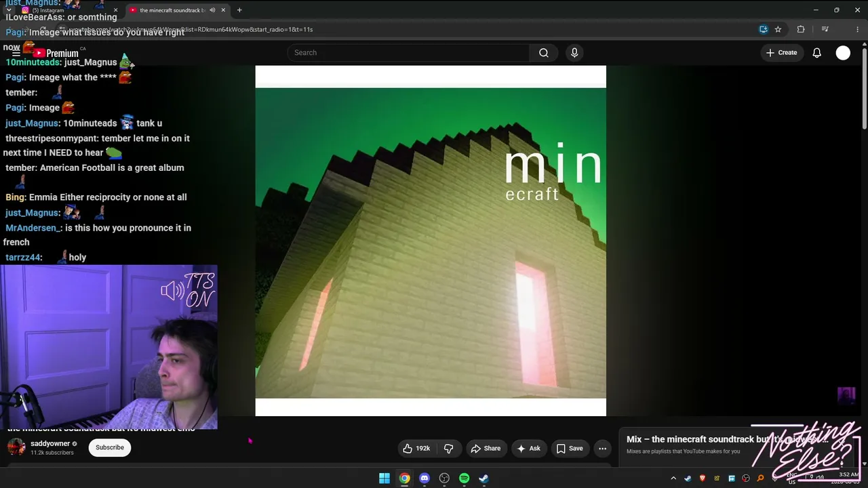Viewport: 868px width, 488px height.
Task: Show hidden system tray icons
Action: (673, 479)
